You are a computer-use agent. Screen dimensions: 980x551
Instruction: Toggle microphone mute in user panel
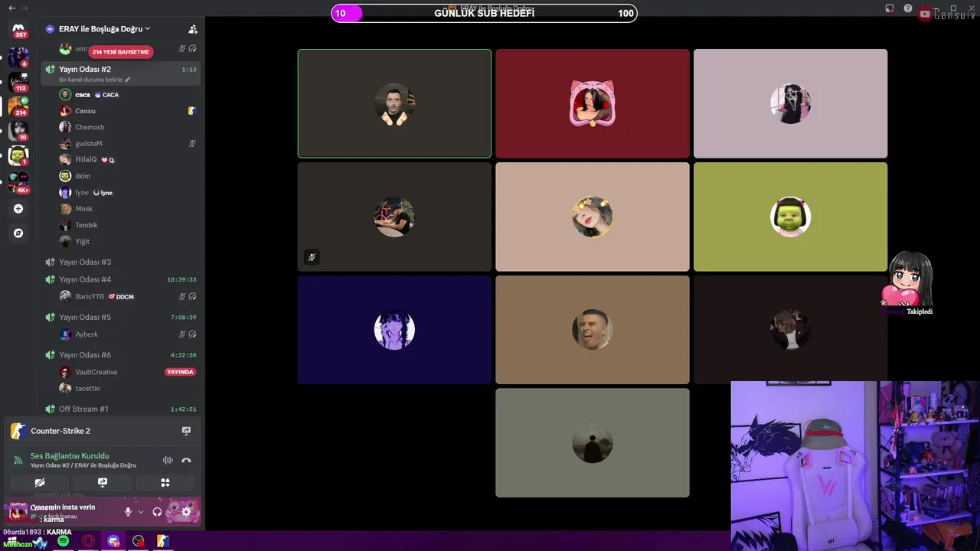tap(128, 512)
